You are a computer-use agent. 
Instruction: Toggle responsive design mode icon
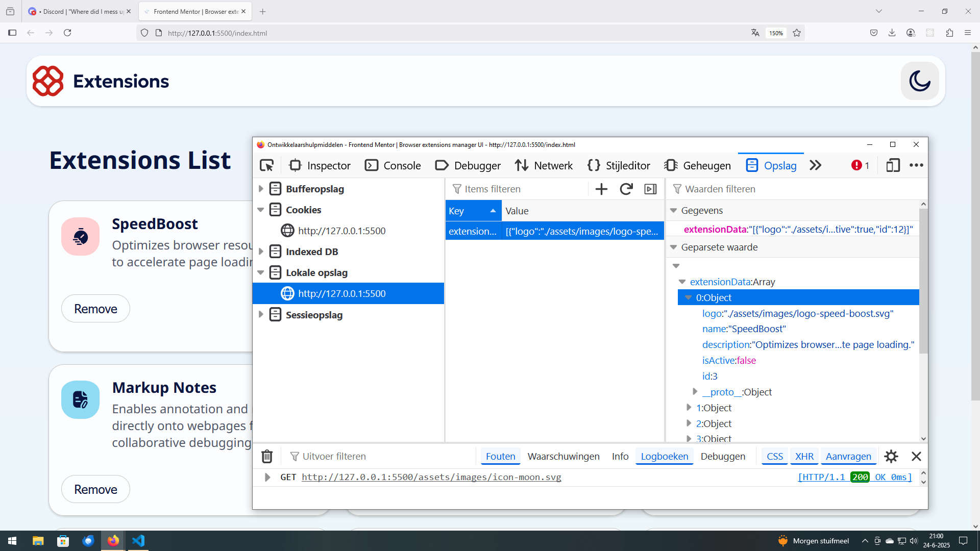[893, 165]
